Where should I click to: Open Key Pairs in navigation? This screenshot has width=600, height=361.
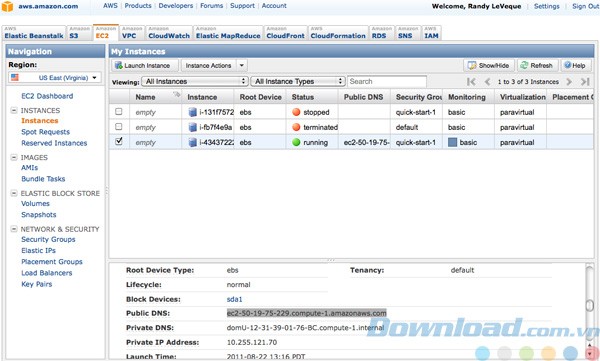coord(36,284)
